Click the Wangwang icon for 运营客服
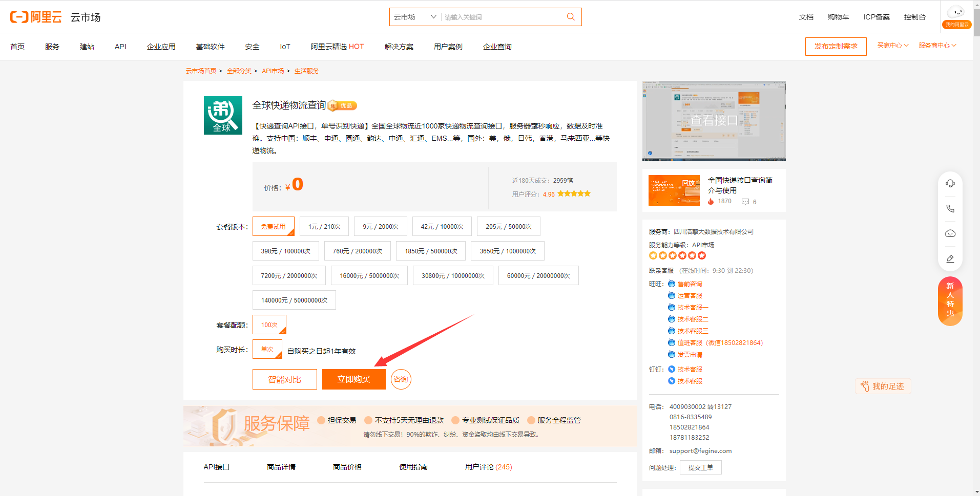980x496 pixels. pos(671,295)
